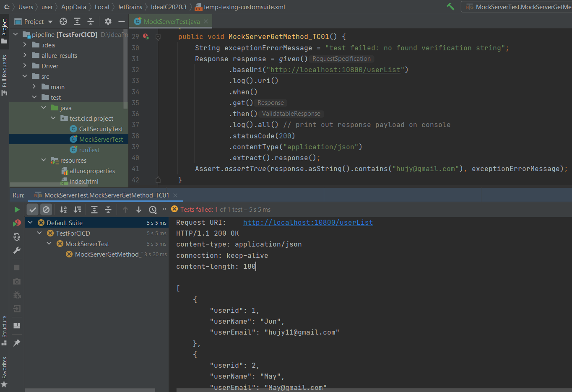Hide the Project tool window
Image resolution: width=572 pixels, height=392 pixels.
(x=122, y=21)
